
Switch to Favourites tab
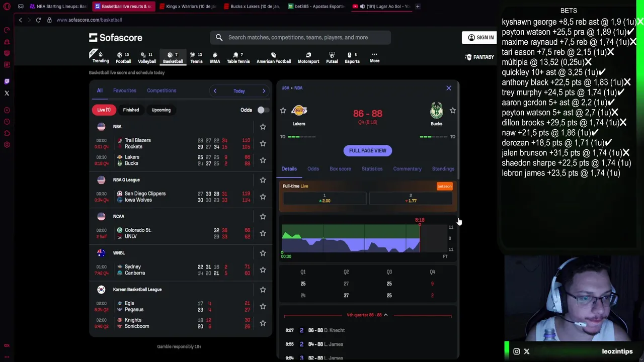coord(125,90)
